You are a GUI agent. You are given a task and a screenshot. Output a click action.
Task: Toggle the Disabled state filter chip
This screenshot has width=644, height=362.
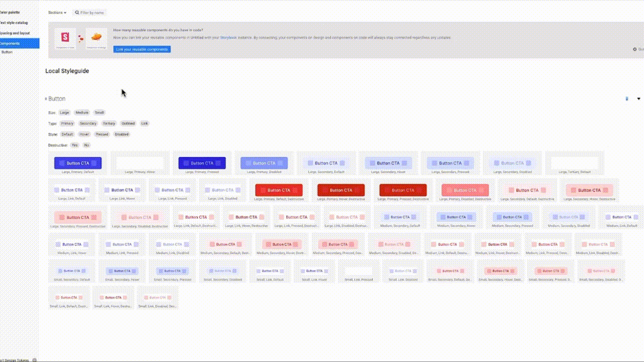(x=121, y=134)
